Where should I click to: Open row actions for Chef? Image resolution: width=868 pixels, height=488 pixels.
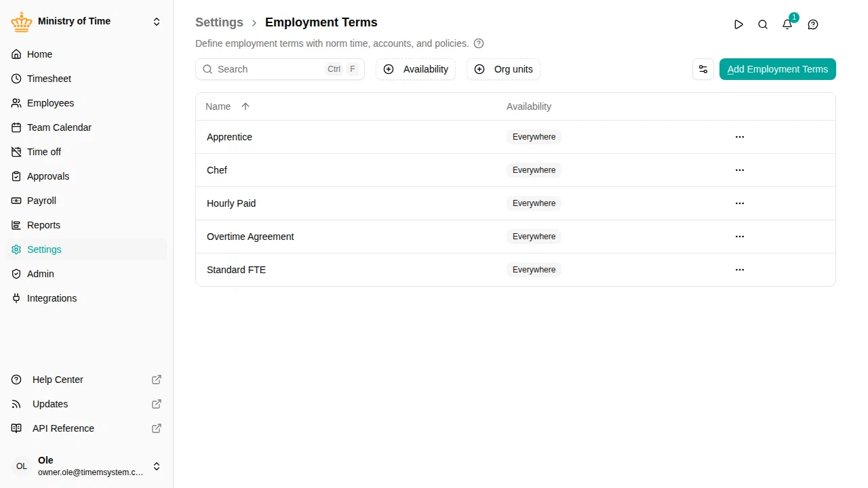click(740, 170)
